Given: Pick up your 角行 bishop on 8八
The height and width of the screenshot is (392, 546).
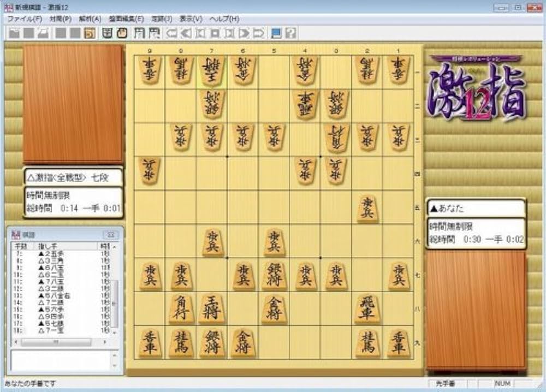Looking at the screenshot, I should tap(181, 309).
